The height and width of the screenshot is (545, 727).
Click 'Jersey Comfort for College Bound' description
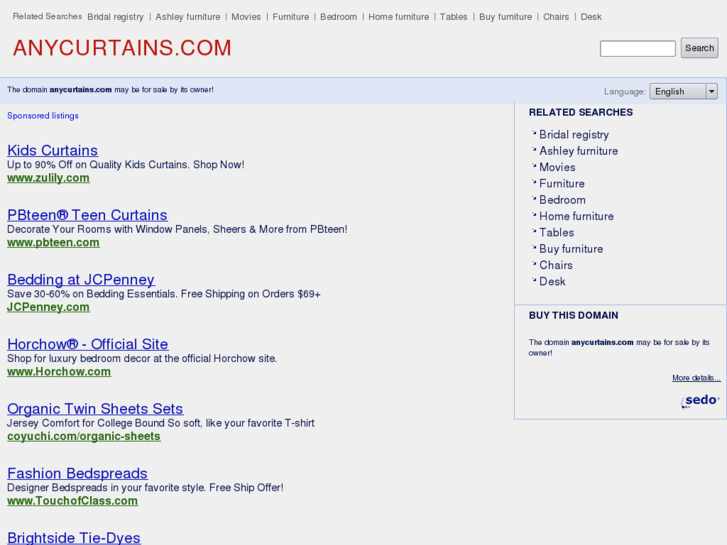click(161, 423)
